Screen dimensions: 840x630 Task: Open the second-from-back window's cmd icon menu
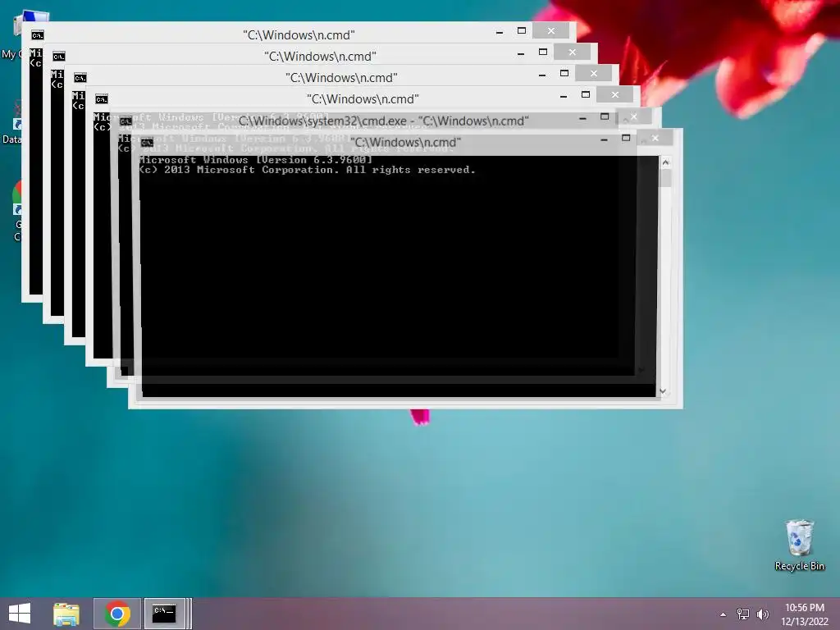[x=59, y=57]
